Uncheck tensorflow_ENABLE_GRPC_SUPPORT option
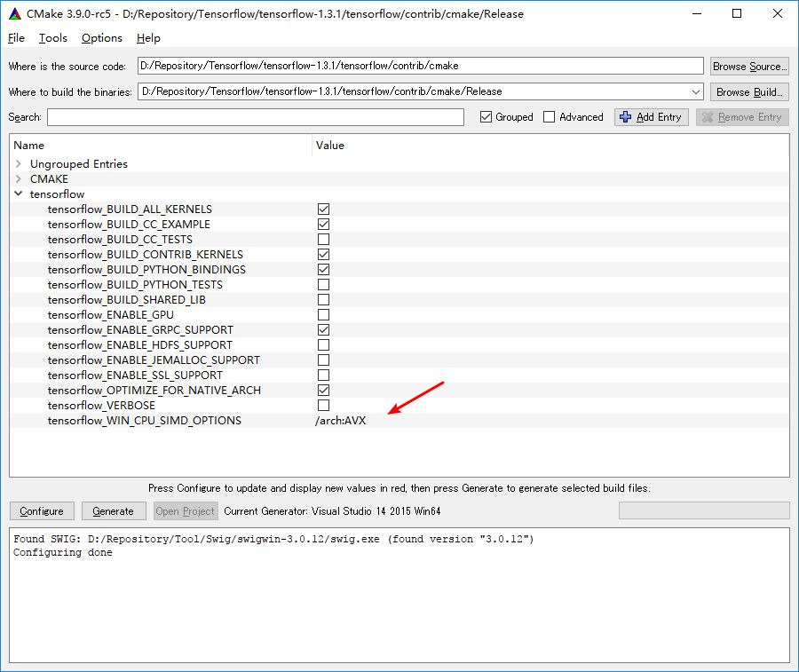The width and height of the screenshot is (799, 672). (x=323, y=329)
